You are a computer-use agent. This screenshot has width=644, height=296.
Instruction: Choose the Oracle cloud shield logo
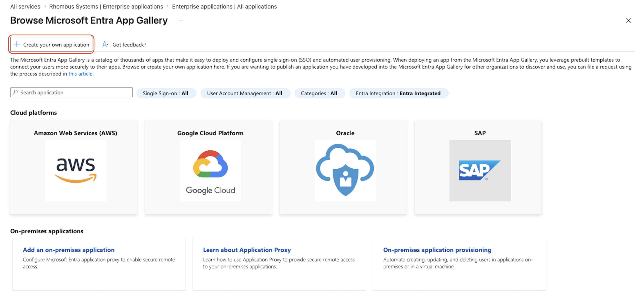point(345,170)
